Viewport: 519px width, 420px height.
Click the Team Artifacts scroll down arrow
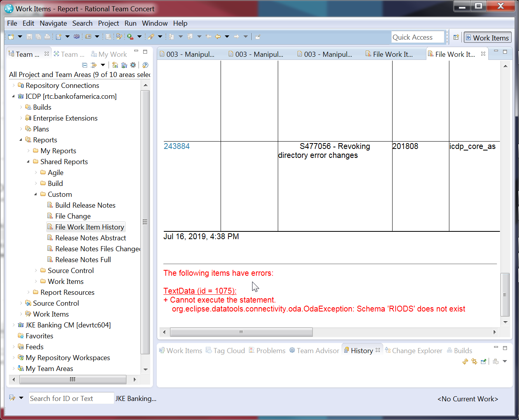tap(146, 369)
